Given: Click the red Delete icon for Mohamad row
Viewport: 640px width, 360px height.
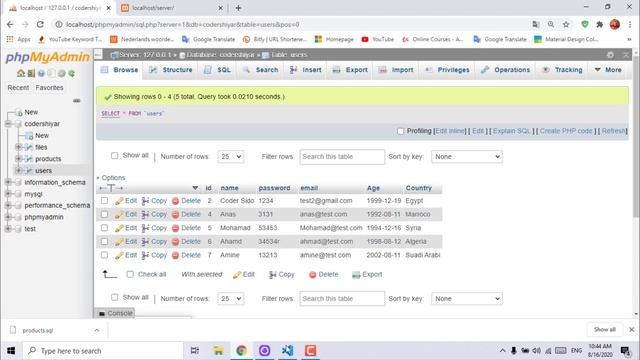Looking at the screenshot, I should [x=176, y=228].
